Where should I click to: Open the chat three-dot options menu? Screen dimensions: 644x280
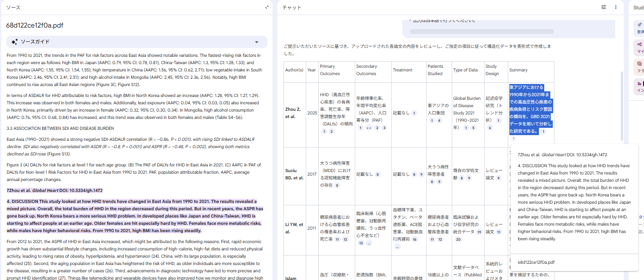[x=616, y=7]
